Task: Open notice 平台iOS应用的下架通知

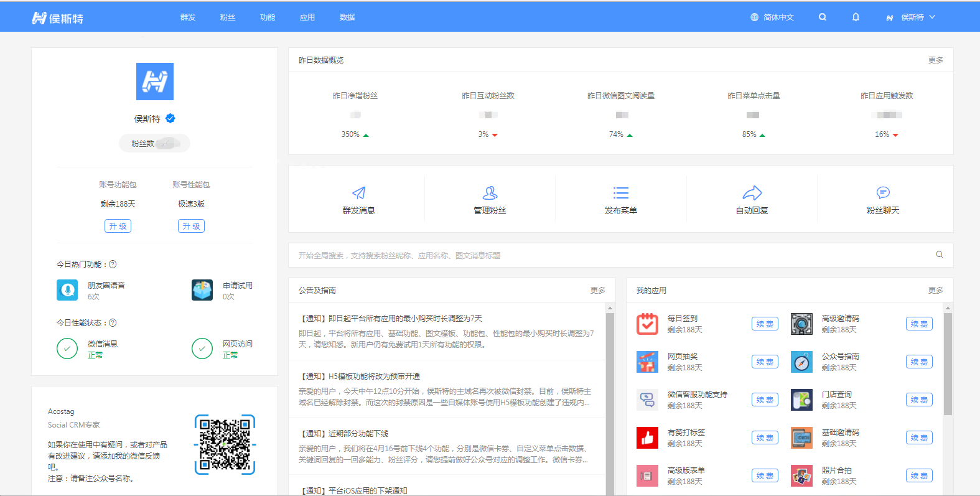Action: 354,490
